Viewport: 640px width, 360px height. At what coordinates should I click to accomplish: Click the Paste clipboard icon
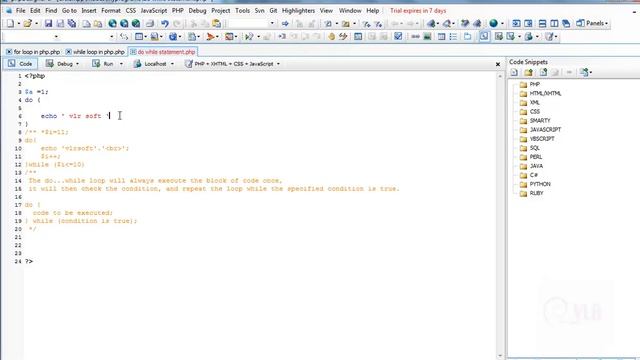tap(217, 24)
